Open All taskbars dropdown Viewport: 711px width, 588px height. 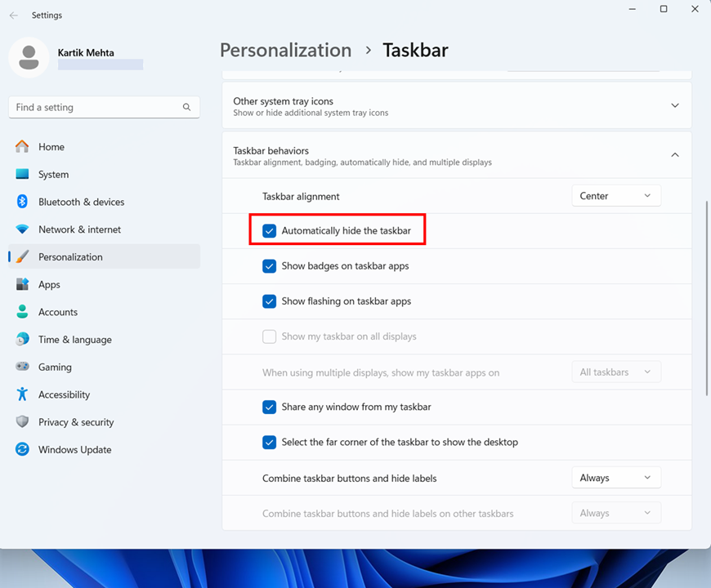[x=616, y=372]
